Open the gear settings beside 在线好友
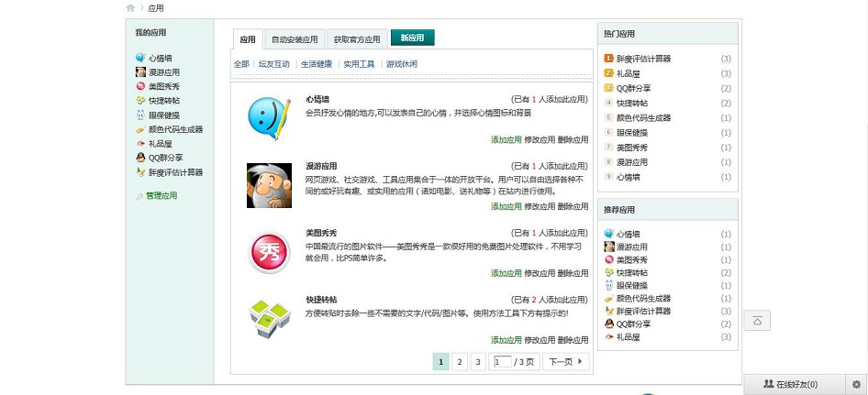The width and height of the screenshot is (868, 395). (x=856, y=384)
